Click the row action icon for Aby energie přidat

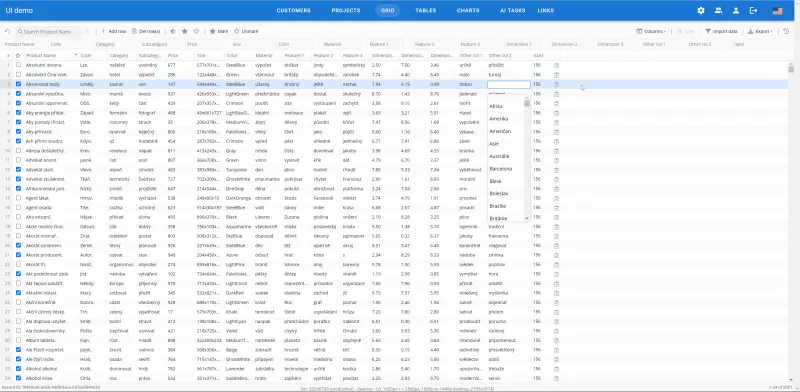tap(556, 113)
